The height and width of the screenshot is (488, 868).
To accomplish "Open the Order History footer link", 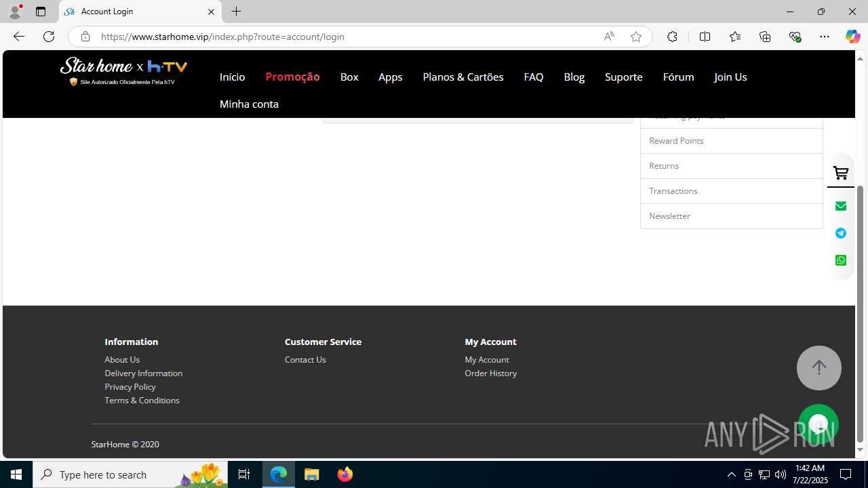I will (x=490, y=373).
